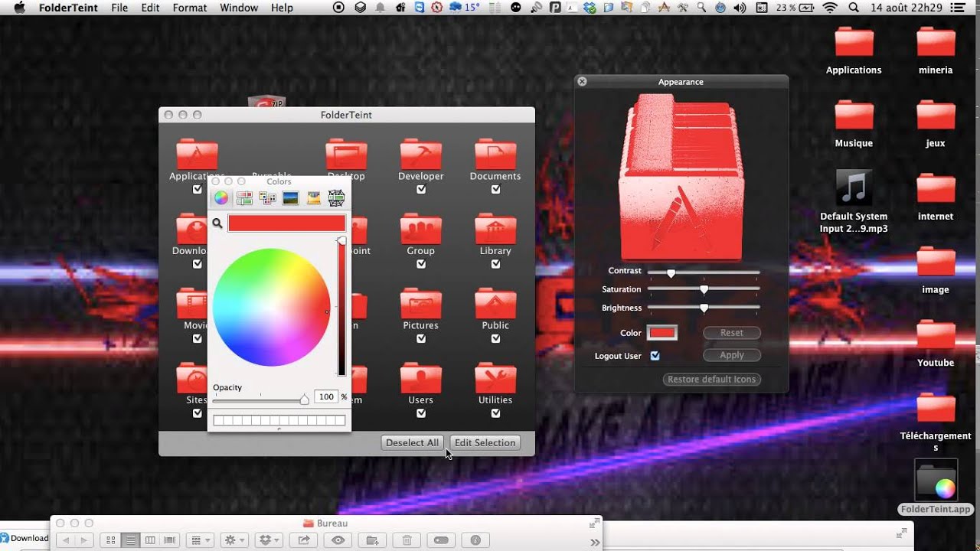Click Restore default Icons button

(x=711, y=380)
